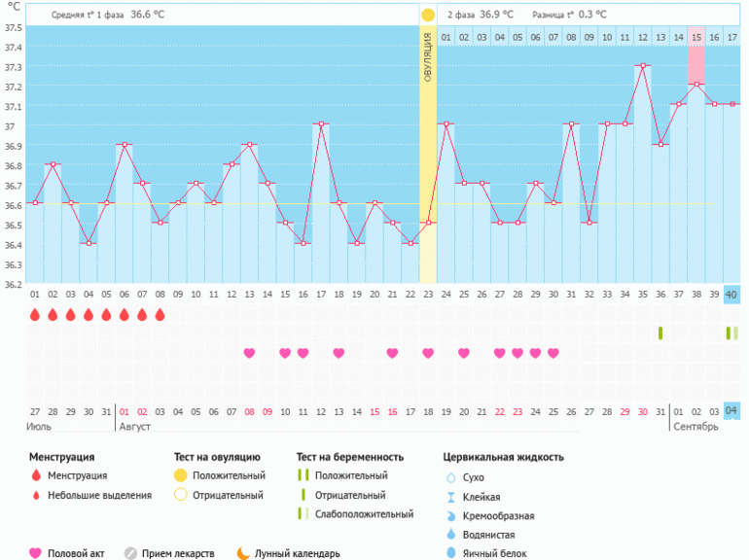Viewport: 749px width, 560px height.
Task: Click the menstruation drop on cycle day 01
Action: [x=35, y=315]
